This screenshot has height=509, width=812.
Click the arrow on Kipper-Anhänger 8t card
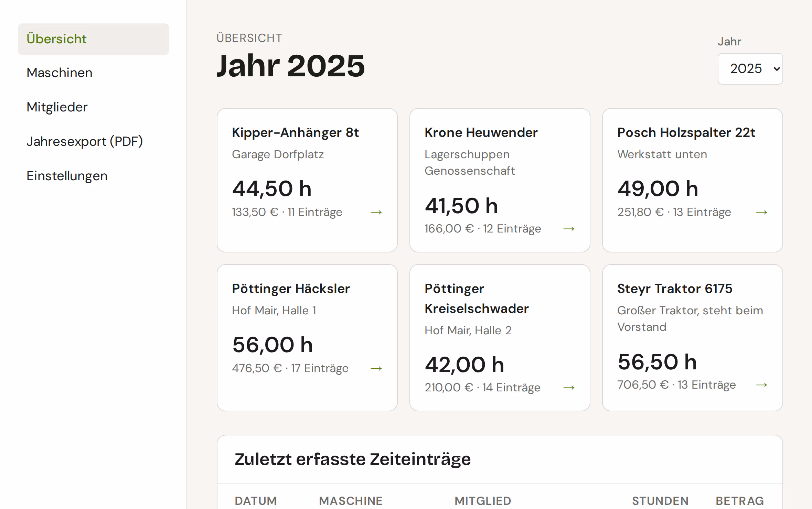coord(376,213)
